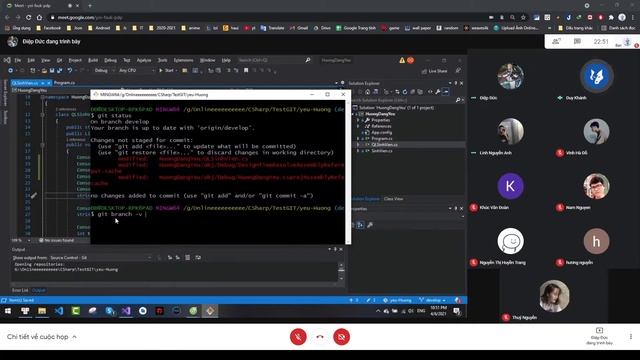Open the Visual Studio File menu
The width and height of the screenshot is (640, 360).
point(18,60)
